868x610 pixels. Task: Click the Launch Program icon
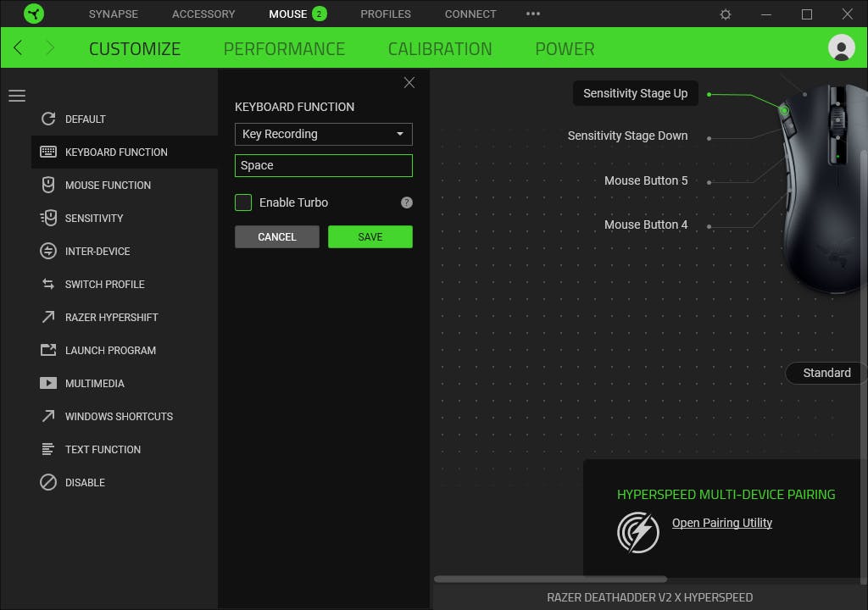pos(48,350)
